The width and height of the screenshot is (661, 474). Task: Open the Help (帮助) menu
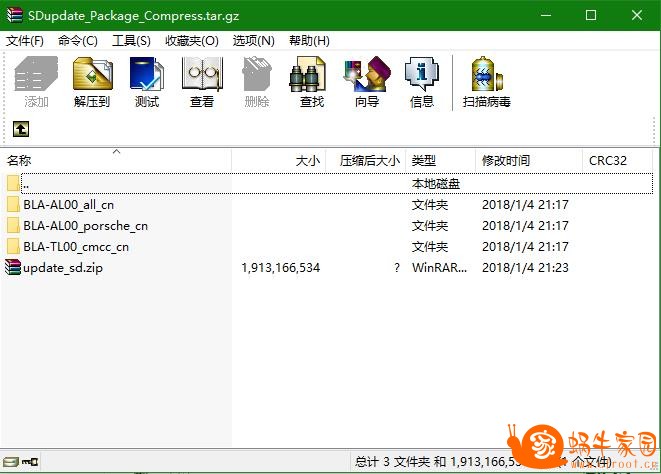pyautogui.click(x=309, y=41)
